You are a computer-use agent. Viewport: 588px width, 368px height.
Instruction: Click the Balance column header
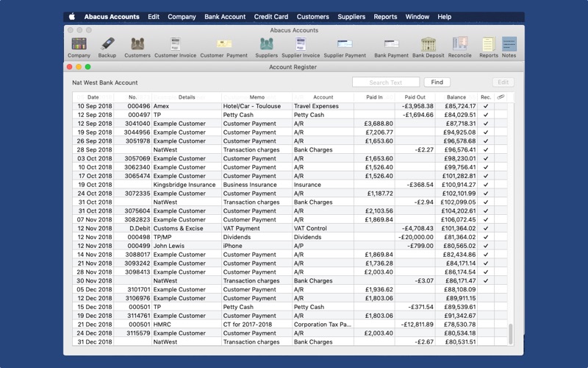456,97
